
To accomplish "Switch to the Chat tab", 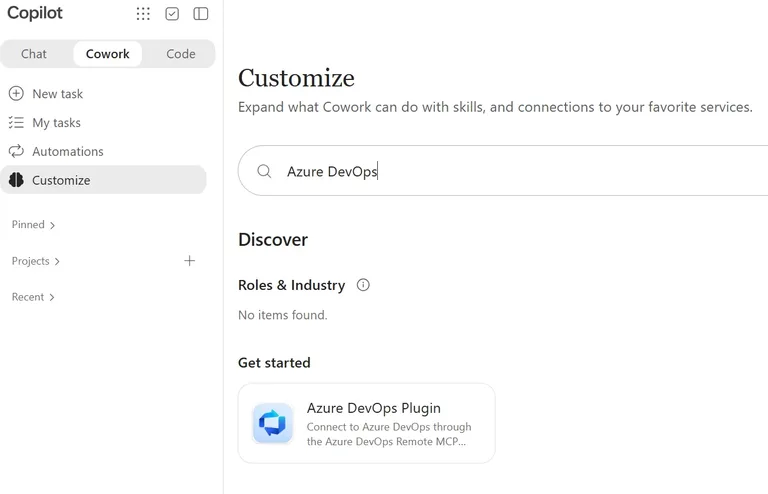I will [34, 54].
